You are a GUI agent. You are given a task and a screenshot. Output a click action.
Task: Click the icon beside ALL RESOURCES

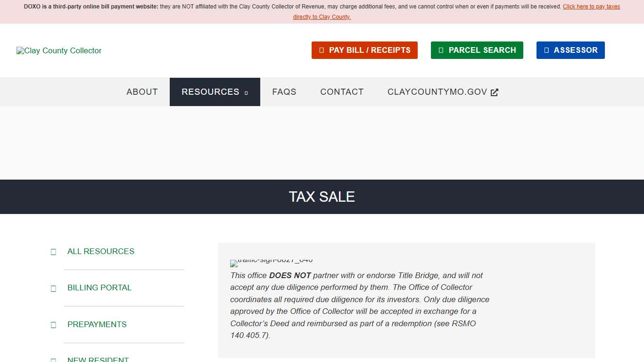pyautogui.click(x=53, y=251)
